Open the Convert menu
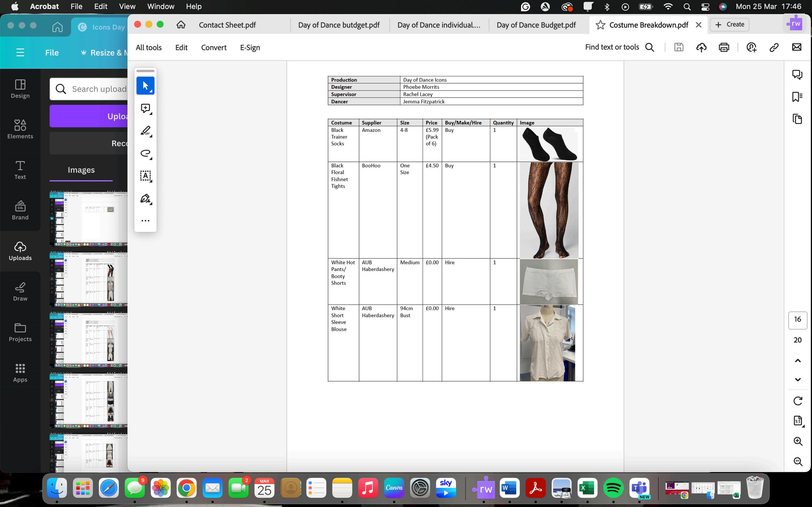 213,48
